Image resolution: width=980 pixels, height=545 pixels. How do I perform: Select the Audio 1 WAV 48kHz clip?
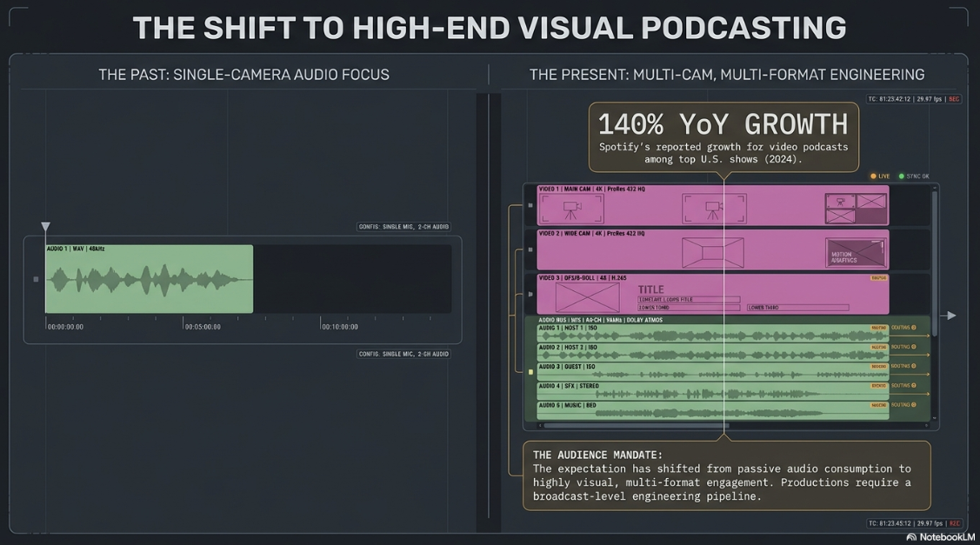(149, 279)
